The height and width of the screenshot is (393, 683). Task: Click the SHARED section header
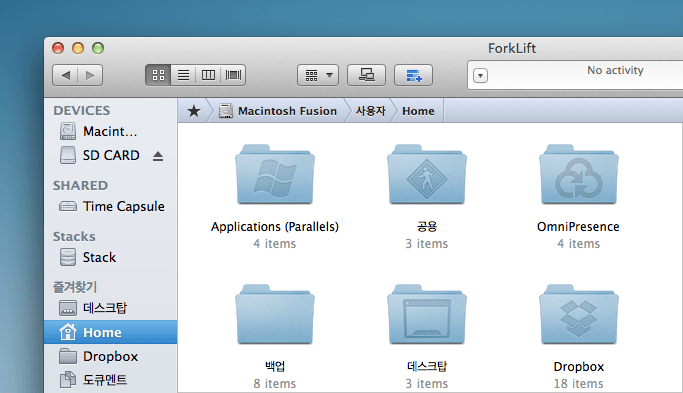pyautogui.click(x=80, y=186)
